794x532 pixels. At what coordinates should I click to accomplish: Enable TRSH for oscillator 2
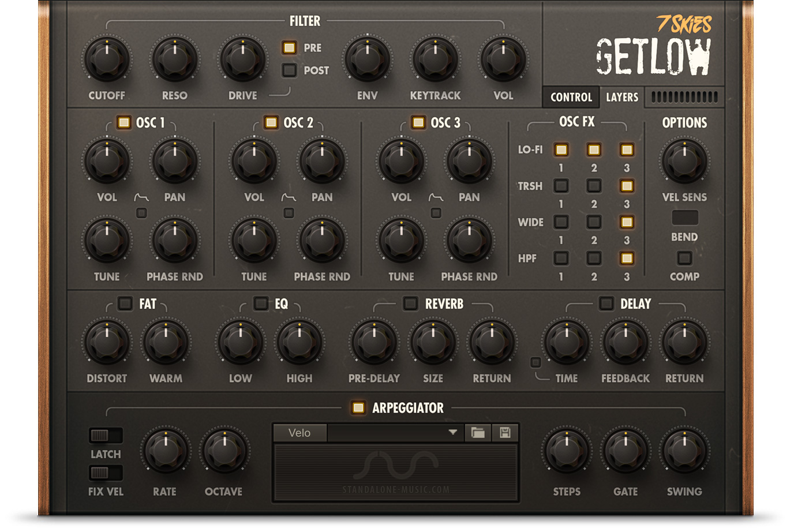coord(594,186)
